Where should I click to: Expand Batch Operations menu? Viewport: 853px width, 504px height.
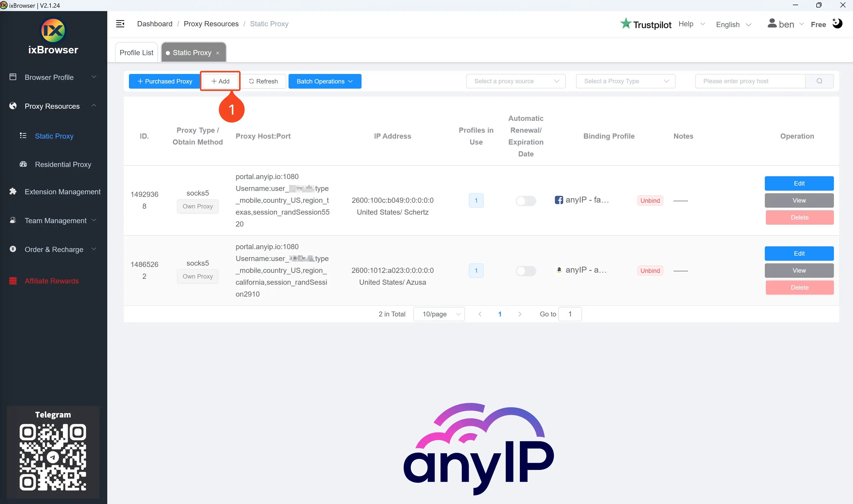325,81
